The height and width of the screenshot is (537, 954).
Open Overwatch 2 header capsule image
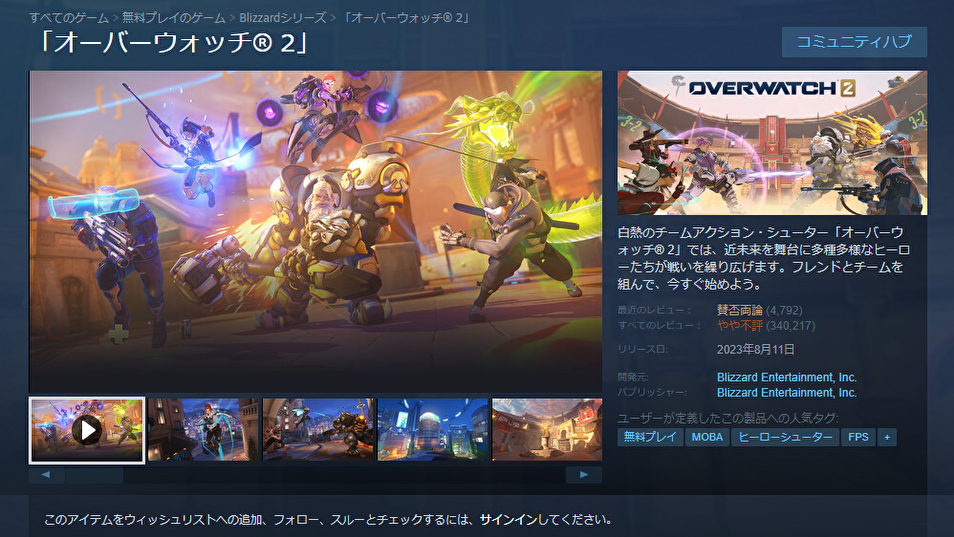click(x=772, y=143)
